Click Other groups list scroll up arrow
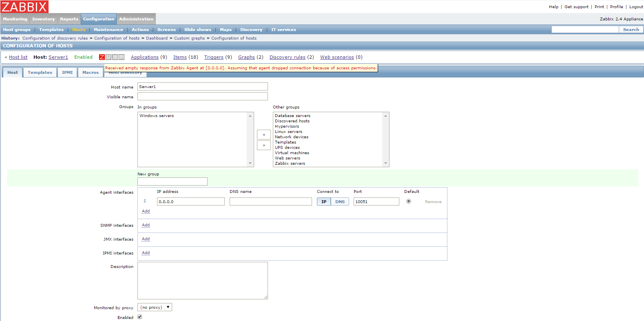The image size is (644, 321). [x=385, y=116]
